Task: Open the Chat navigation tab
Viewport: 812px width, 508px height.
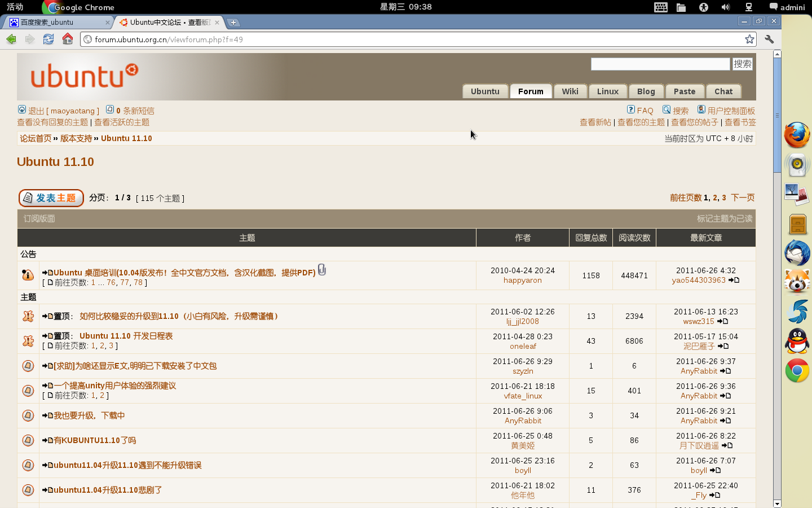Action: coord(723,91)
